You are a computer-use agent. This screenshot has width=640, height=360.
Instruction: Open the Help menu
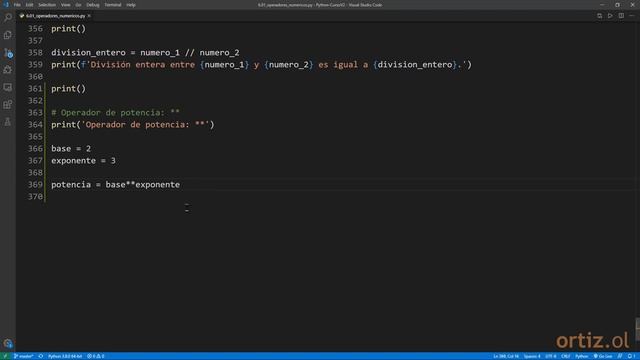(131, 5)
